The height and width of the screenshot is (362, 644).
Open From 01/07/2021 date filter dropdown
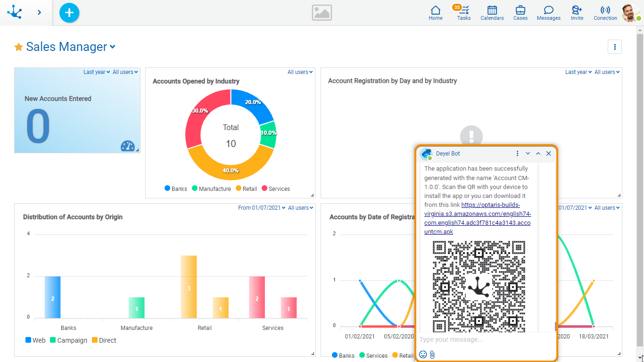coord(262,208)
